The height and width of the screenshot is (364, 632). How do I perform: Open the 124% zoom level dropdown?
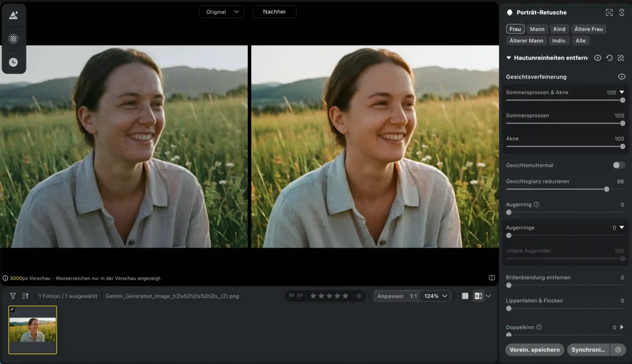click(437, 296)
